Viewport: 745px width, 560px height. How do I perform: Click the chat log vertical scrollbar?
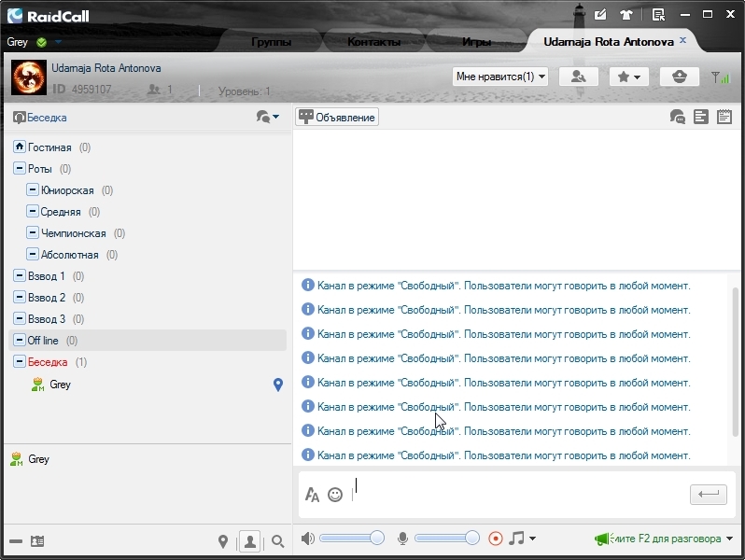click(x=735, y=361)
